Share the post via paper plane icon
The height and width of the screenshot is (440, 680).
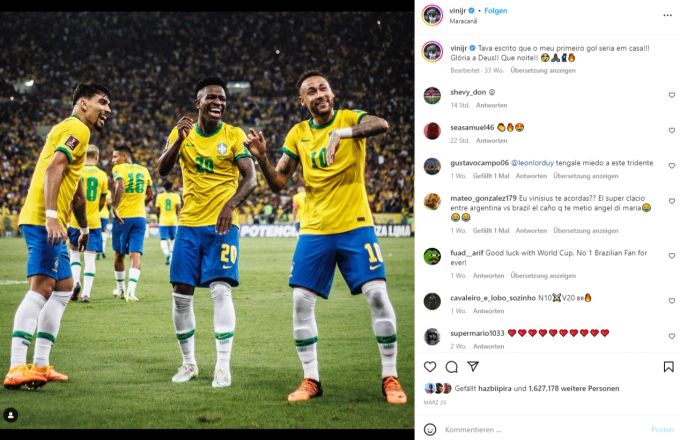473,366
